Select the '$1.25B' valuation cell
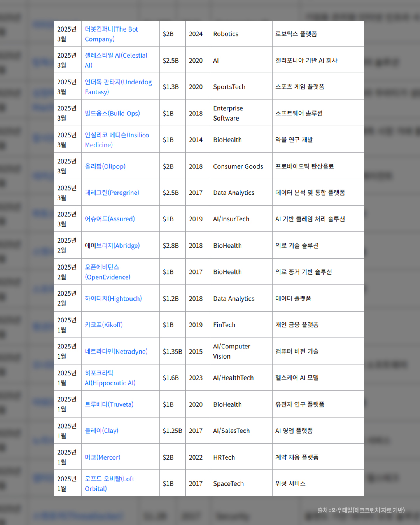Viewport: 420px width, 525px height. 172,431
